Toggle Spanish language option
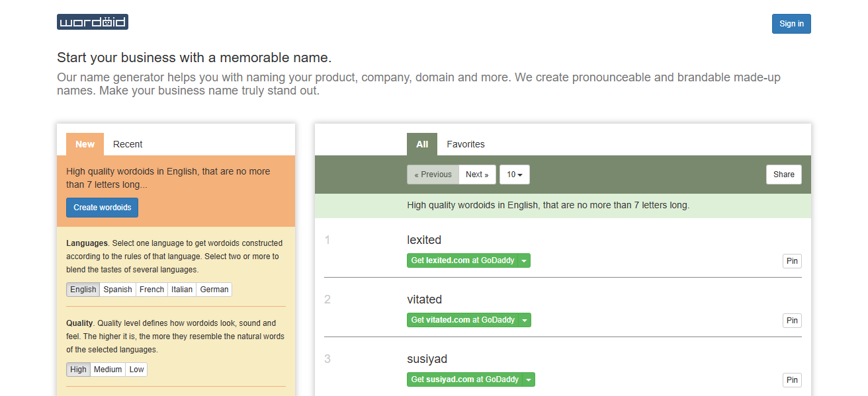This screenshot has width=868, height=396. (118, 290)
